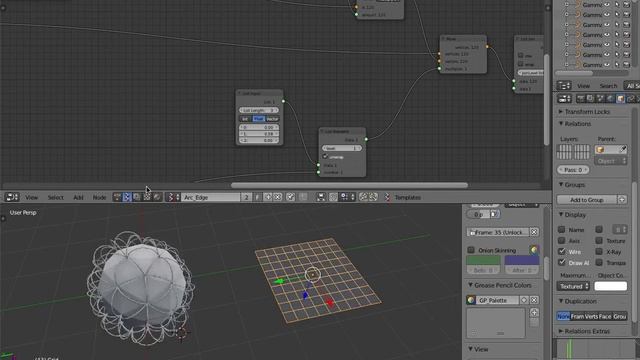Open outliner editor type icon
Screen dimensions: 640x360
tap(564, 86)
